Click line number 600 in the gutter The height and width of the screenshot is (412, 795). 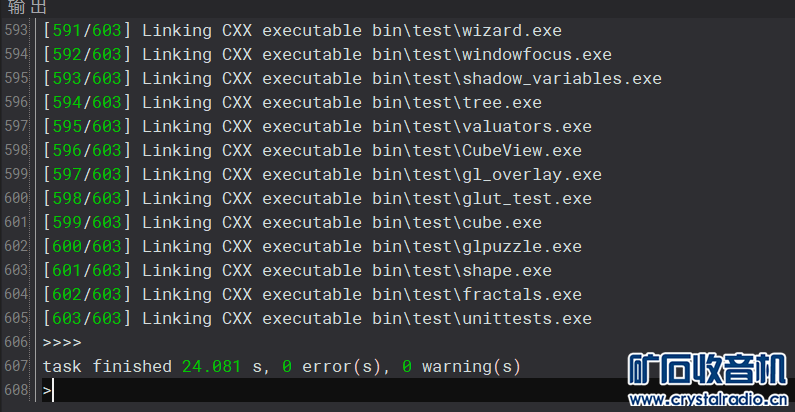click(16, 199)
